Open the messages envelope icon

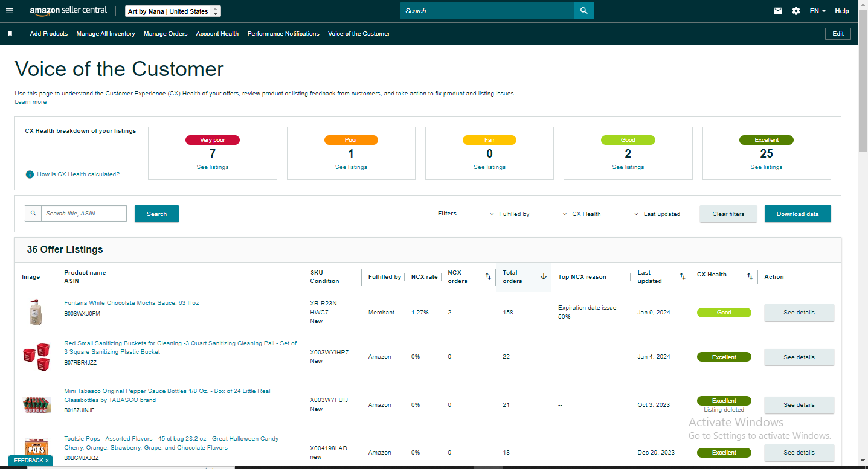tap(778, 11)
